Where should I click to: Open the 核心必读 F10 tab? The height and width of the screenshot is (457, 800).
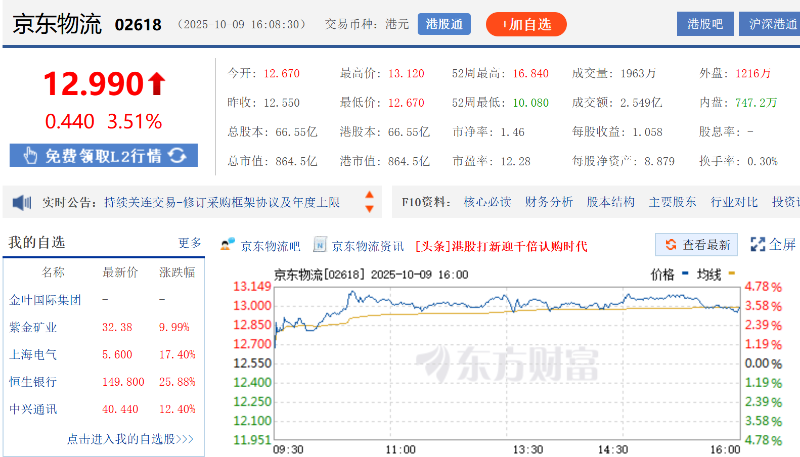tap(485, 202)
